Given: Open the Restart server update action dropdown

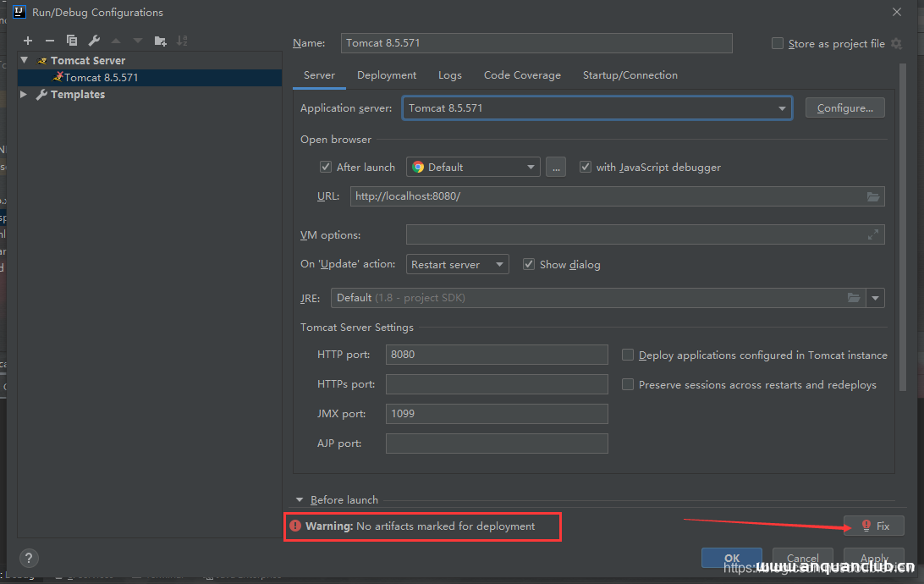Looking at the screenshot, I should tap(457, 265).
